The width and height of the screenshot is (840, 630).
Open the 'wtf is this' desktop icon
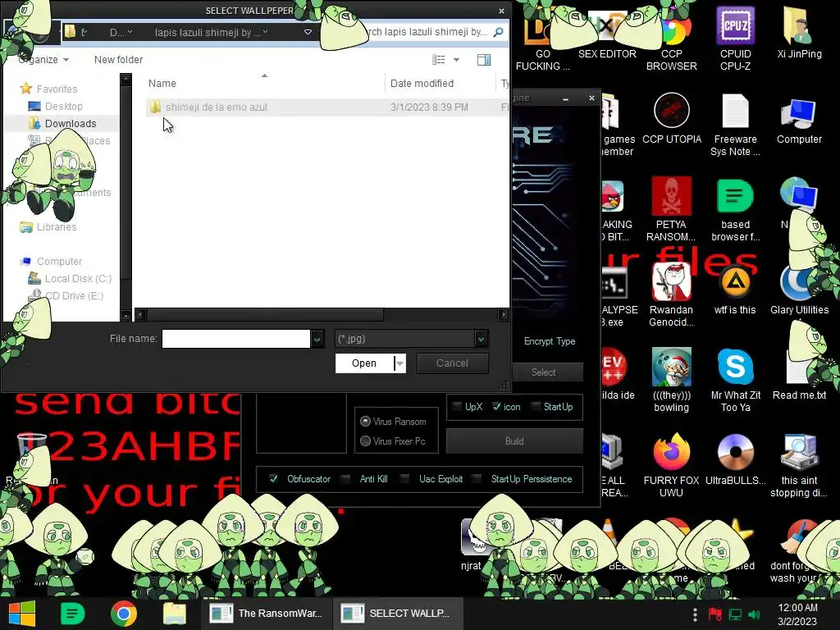[x=735, y=290]
